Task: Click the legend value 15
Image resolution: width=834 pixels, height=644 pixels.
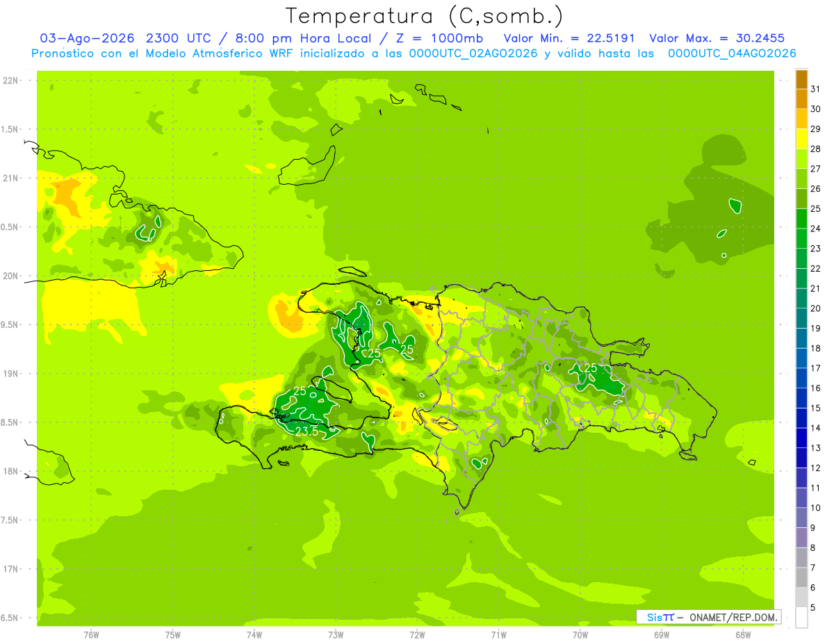Action: click(816, 408)
